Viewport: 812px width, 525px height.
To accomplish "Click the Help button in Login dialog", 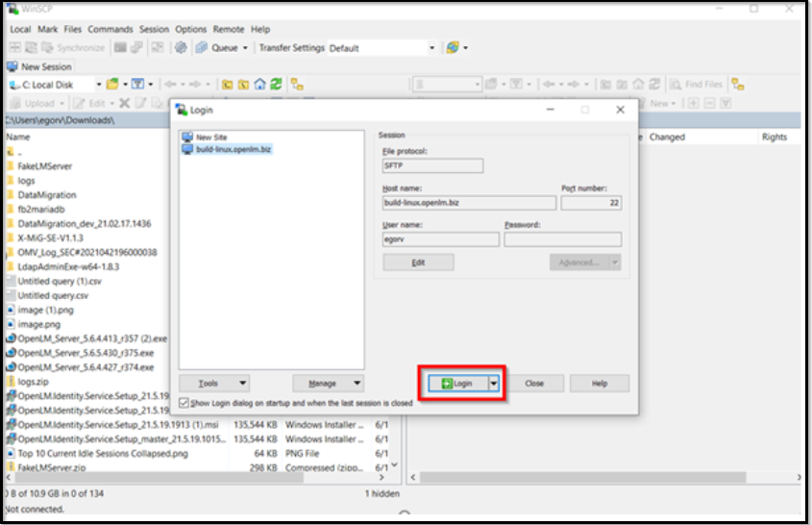I will 599,383.
